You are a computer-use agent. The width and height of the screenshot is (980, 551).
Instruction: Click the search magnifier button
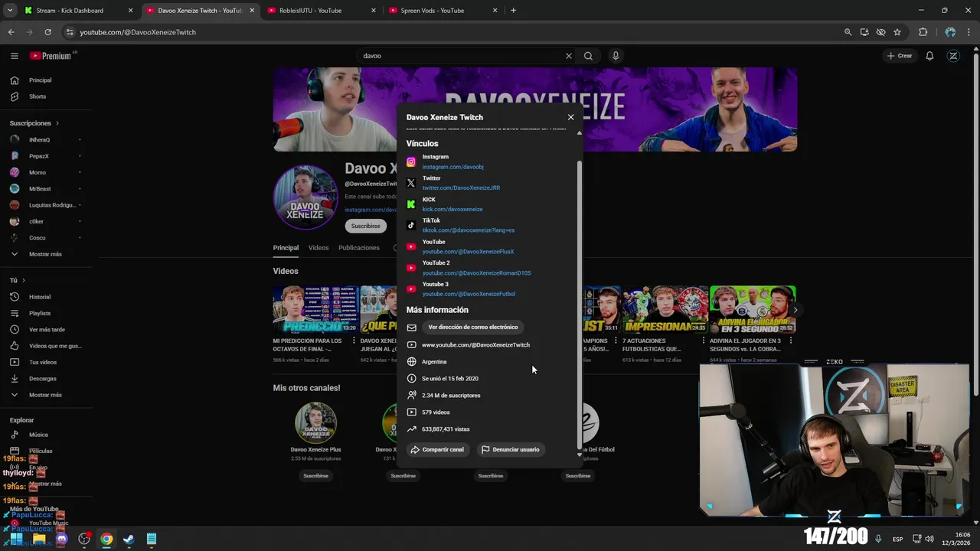tap(588, 56)
